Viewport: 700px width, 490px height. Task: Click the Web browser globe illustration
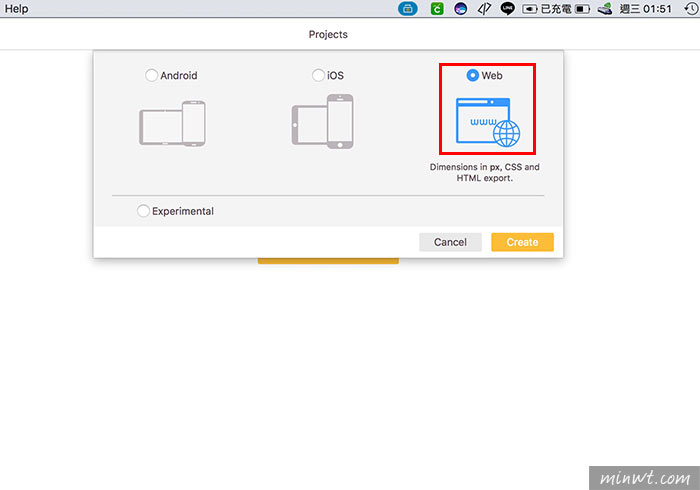click(488, 122)
